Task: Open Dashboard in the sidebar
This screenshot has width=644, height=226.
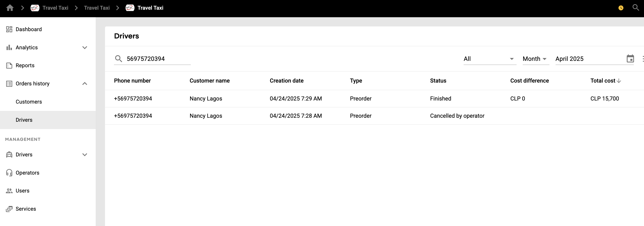Action: 48,29
